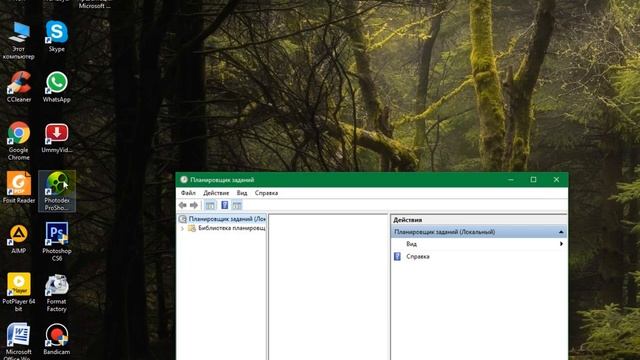Launch Bandicam from the desktop
Image resolution: width=640 pixels, height=360 pixels.
pos(56,339)
